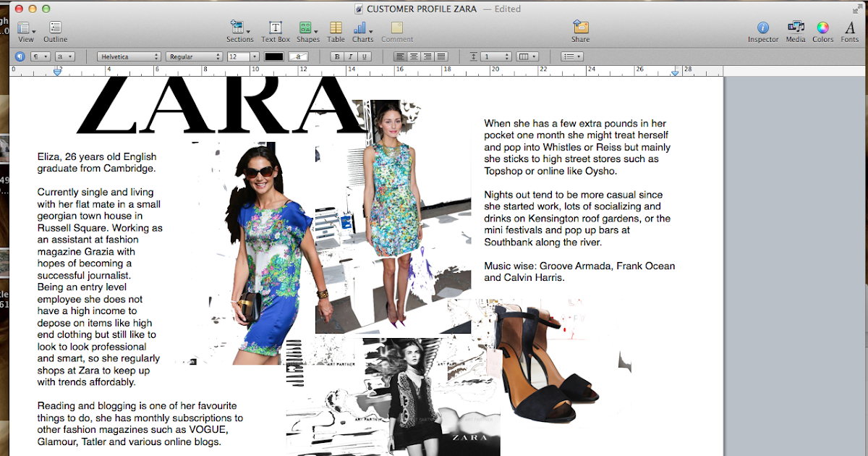
Task: Toggle Underline formatting
Action: 365,56
